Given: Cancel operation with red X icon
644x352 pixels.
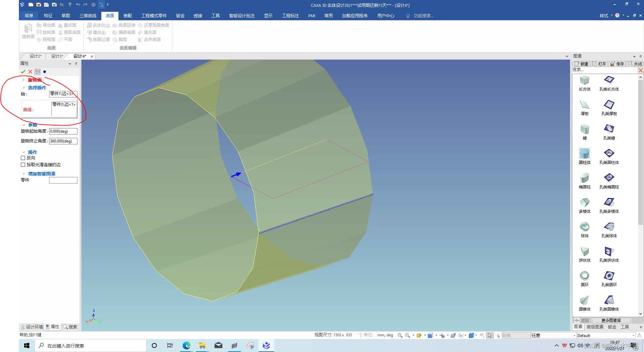Looking at the screenshot, I should 30,72.
